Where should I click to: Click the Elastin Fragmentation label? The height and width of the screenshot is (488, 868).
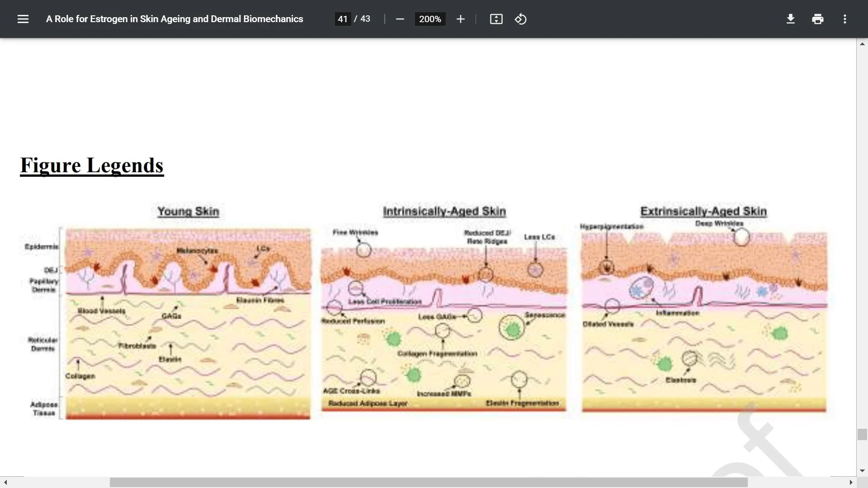tap(522, 403)
